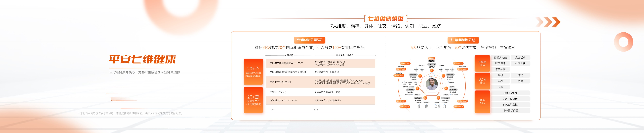Image resolution: width=644 pixels, height=133 pixels.
Task: Click the 精神练习缺乏 orange pill
Action: [463, 101]
